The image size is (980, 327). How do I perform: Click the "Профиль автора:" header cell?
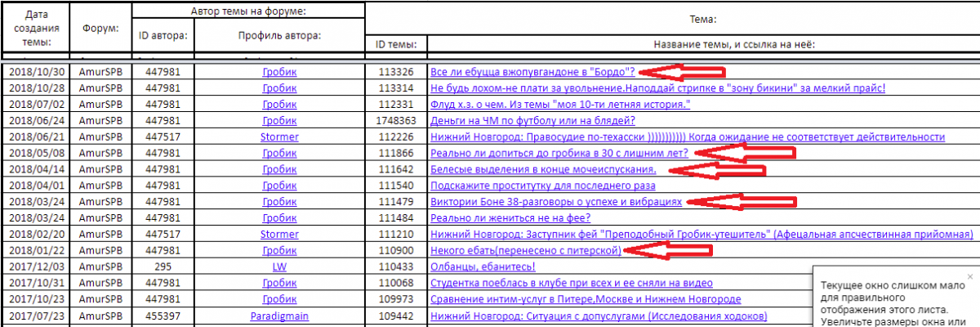click(279, 36)
